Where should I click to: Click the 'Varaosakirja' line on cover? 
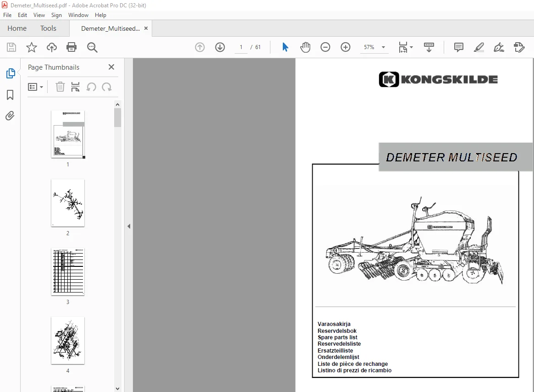click(x=334, y=324)
